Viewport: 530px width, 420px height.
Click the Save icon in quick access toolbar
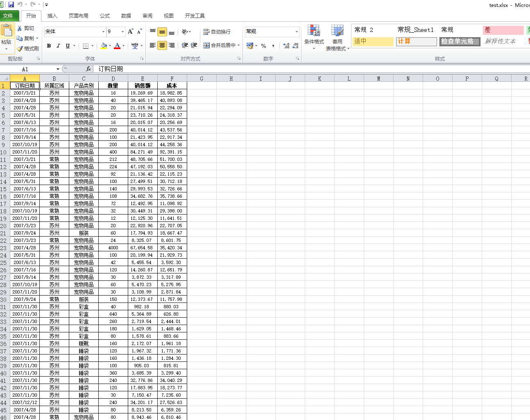pyautogui.click(x=11, y=5)
